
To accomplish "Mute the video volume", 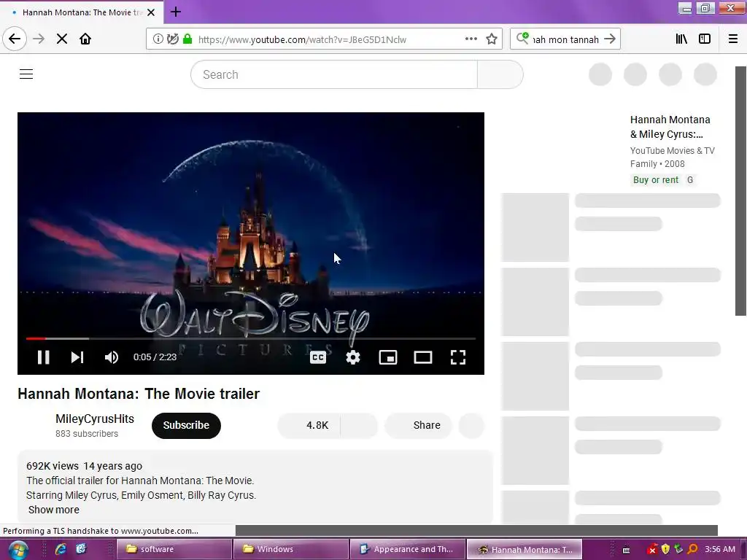I will click(112, 357).
